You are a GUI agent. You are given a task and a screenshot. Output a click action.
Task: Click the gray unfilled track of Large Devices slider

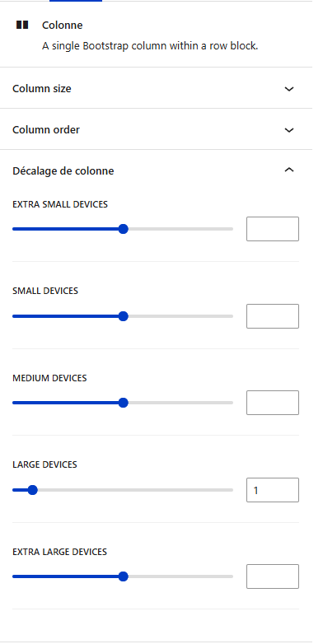(x=135, y=490)
